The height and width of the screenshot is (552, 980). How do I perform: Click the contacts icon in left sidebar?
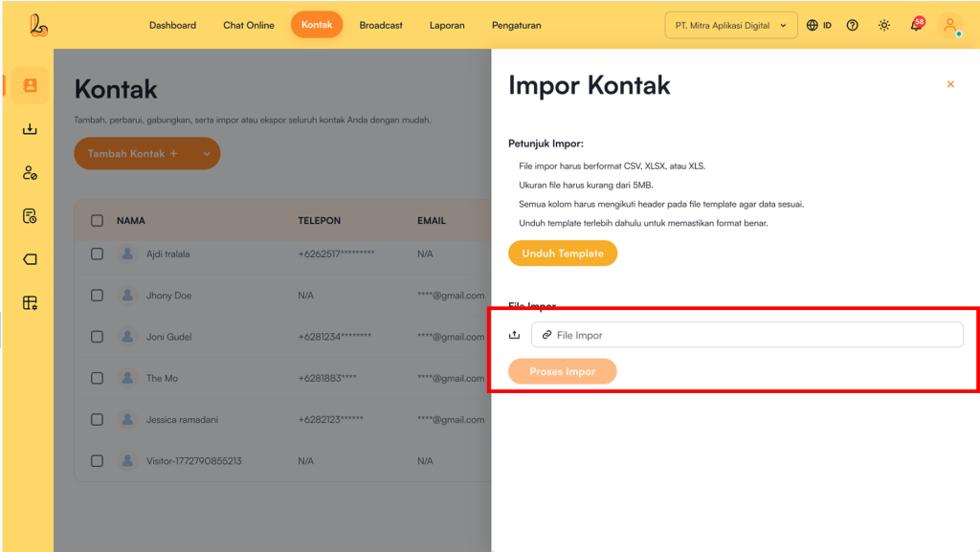(30, 86)
